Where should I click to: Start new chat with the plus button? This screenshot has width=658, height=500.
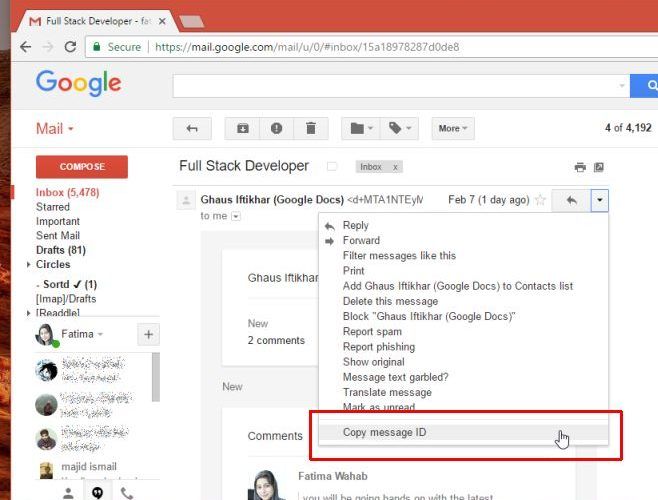(x=148, y=335)
